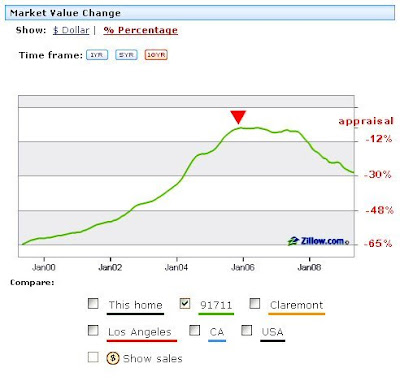The height and width of the screenshot is (381, 400).
Task: Click the -12% axis value
Action: tap(379, 139)
